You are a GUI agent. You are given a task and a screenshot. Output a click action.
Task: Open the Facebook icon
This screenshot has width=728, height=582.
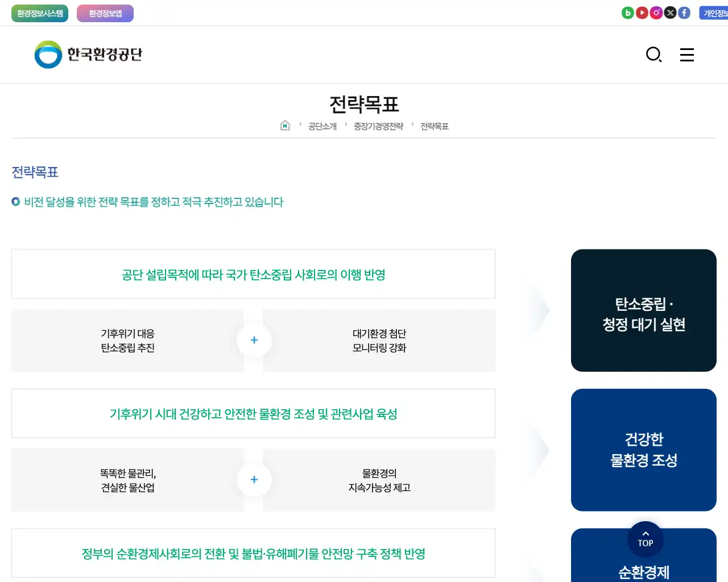[x=684, y=12]
